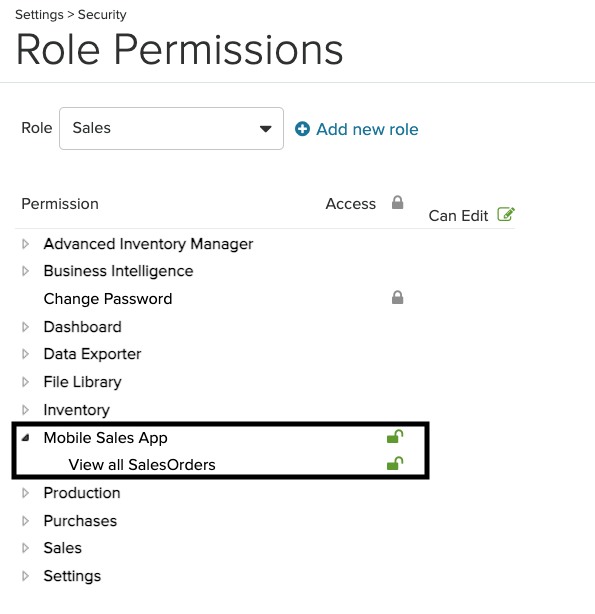Expand Advanced Inventory Manager permissions

(x=25, y=244)
